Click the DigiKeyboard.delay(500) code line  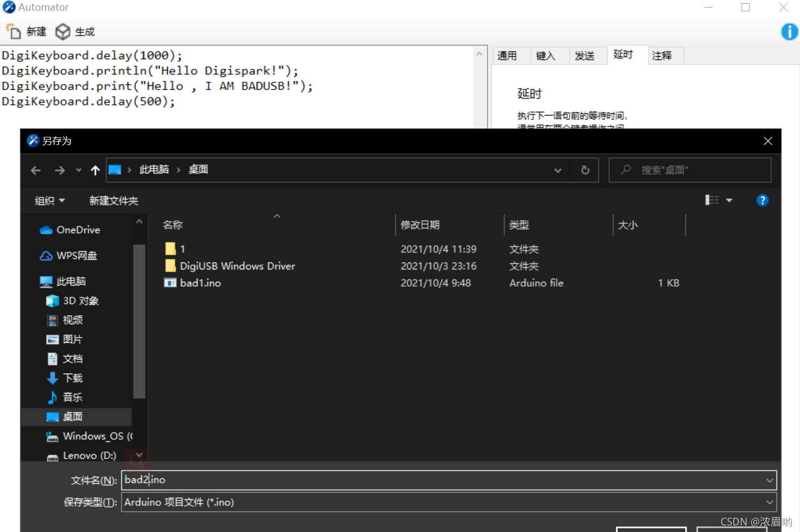tap(89, 101)
